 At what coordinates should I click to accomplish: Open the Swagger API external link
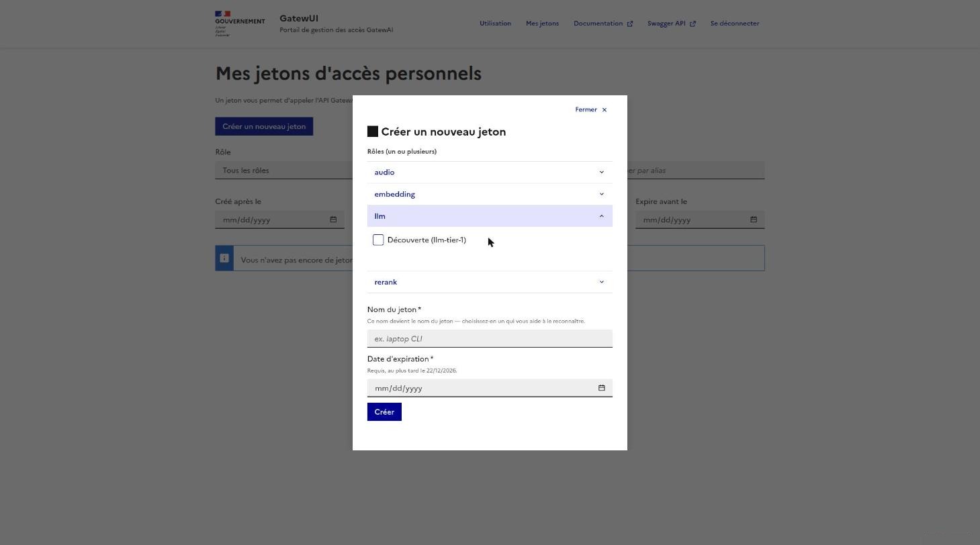pyautogui.click(x=672, y=23)
